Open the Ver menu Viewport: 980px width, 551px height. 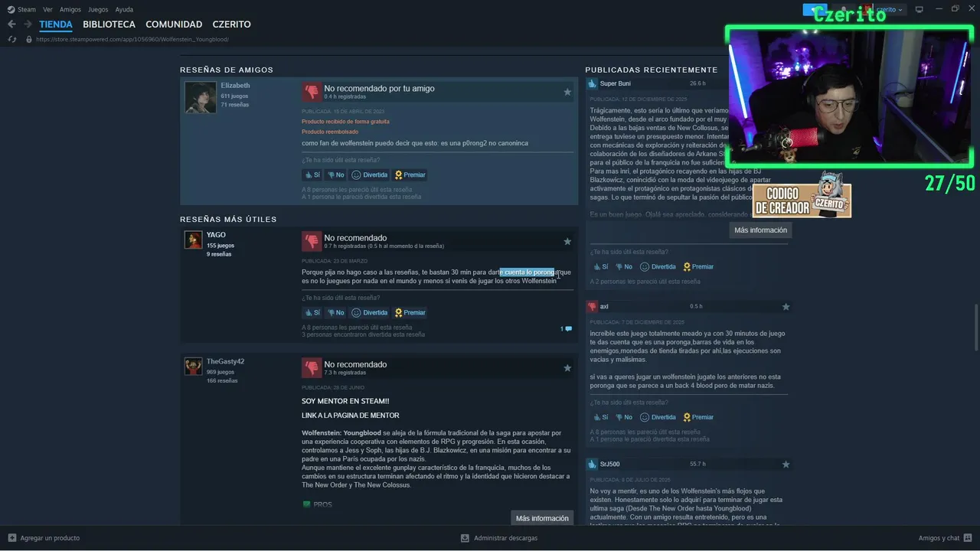[47, 10]
